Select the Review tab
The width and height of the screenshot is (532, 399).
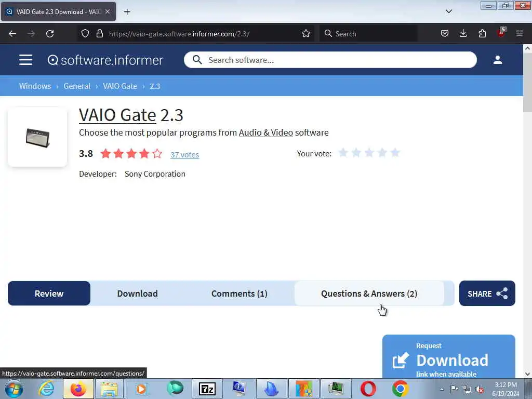point(49,294)
